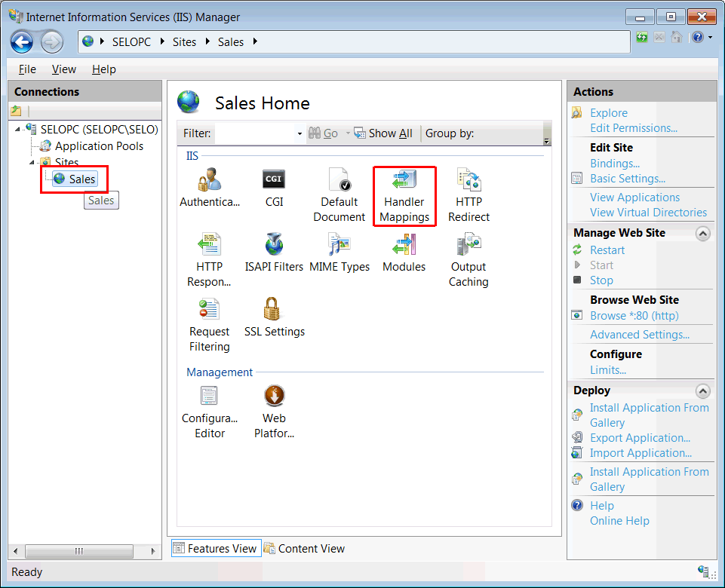
Task: Click the refresh page toolbar icon
Action: (642, 37)
